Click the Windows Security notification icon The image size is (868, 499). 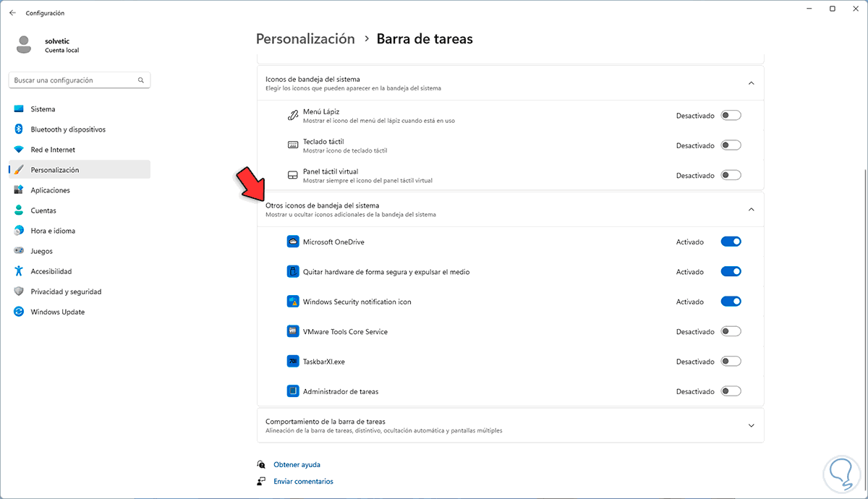[x=293, y=302]
